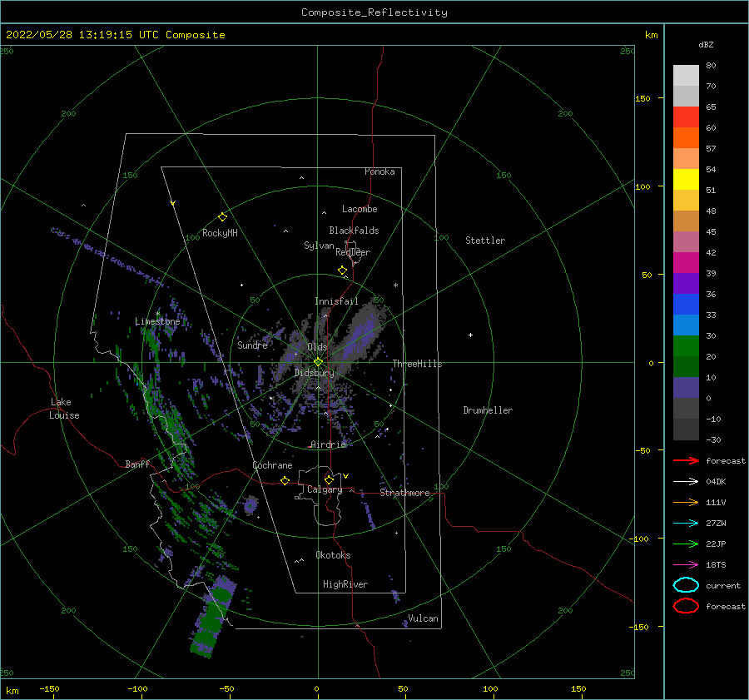Click the Composite_Reflectivity title
749x700 pixels.
click(374, 12)
